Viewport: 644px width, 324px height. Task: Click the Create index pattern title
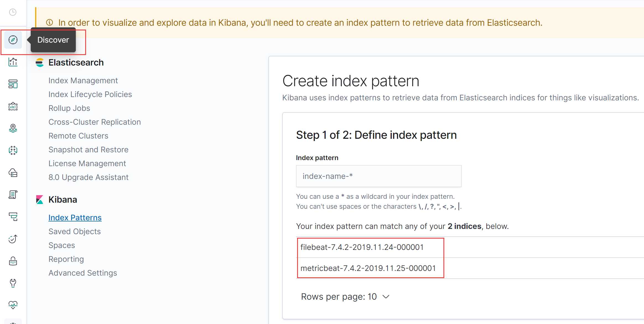(351, 81)
